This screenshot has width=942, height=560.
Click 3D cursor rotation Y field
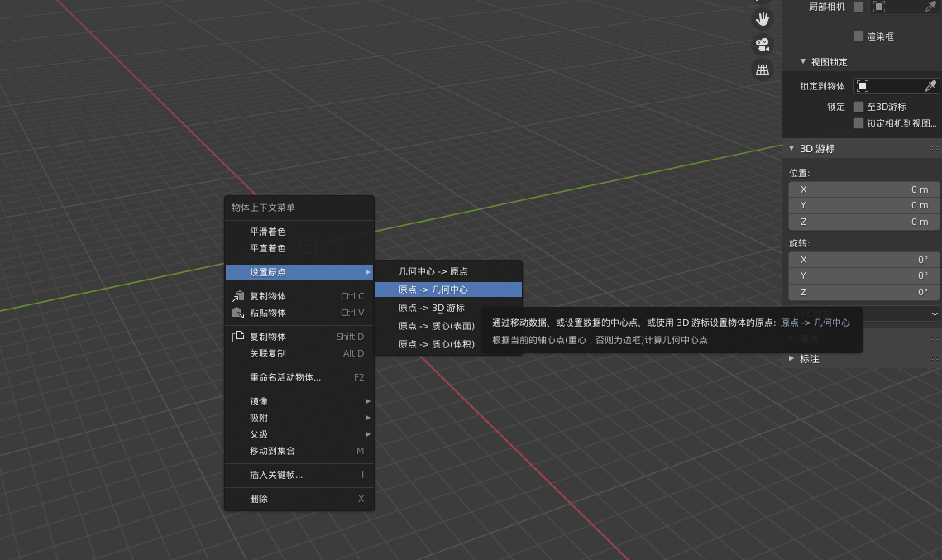click(864, 275)
